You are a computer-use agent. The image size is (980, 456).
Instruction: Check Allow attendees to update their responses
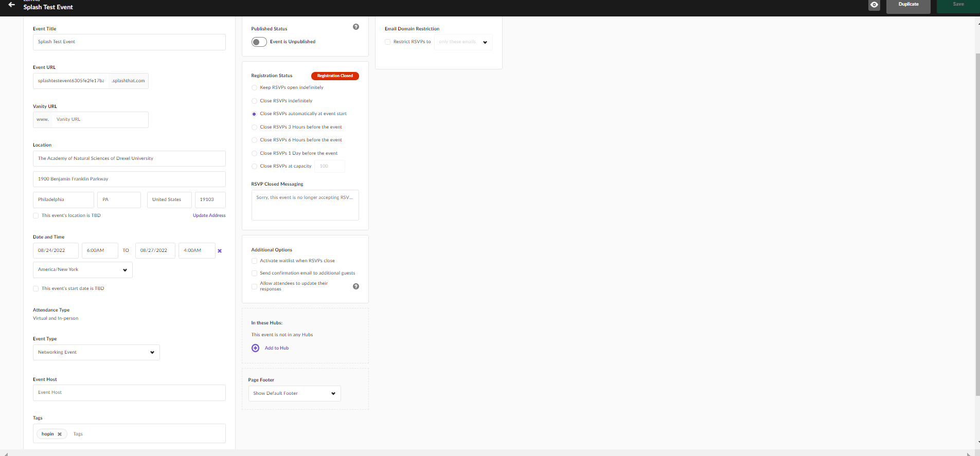tap(254, 286)
